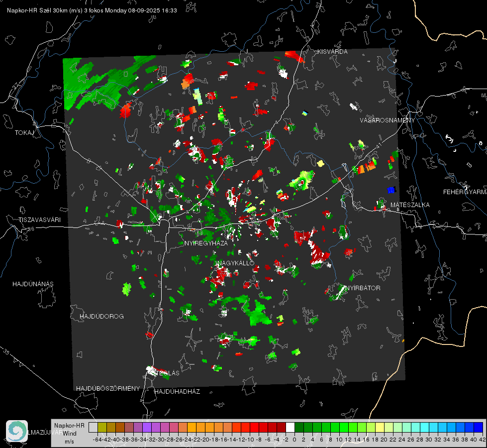Pick the darkest green swatch between 0 and 2
This screenshot has width=487, height=448.
(x=299, y=427)
